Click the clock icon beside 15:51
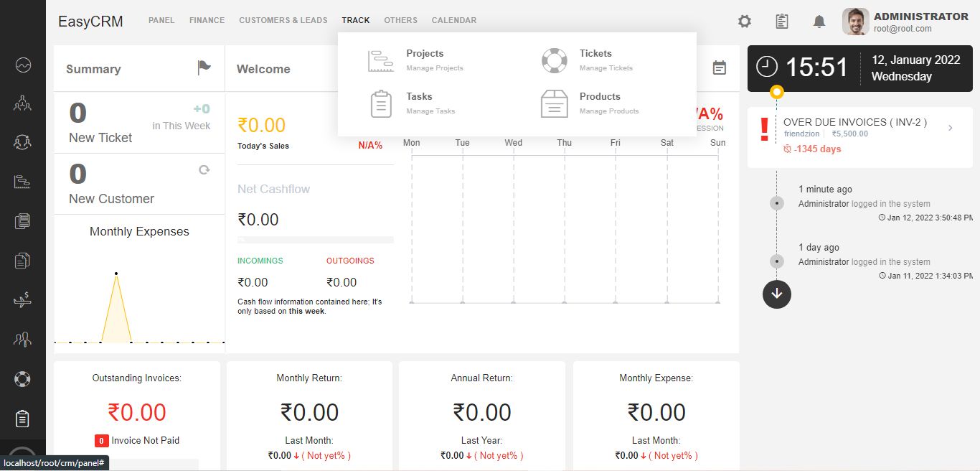Viewport: 980px width, 471px height. tap(767, 67)
